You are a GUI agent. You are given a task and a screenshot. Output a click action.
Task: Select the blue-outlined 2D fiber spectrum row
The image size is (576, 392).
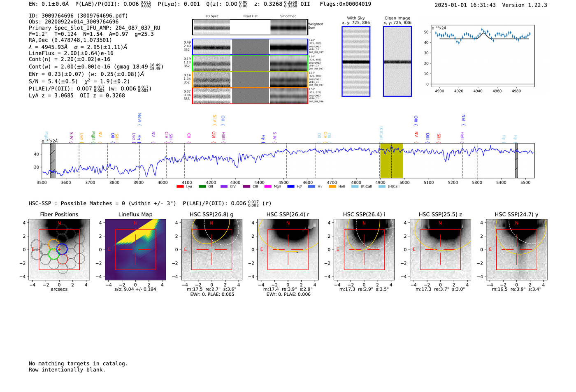coord(250,47)
